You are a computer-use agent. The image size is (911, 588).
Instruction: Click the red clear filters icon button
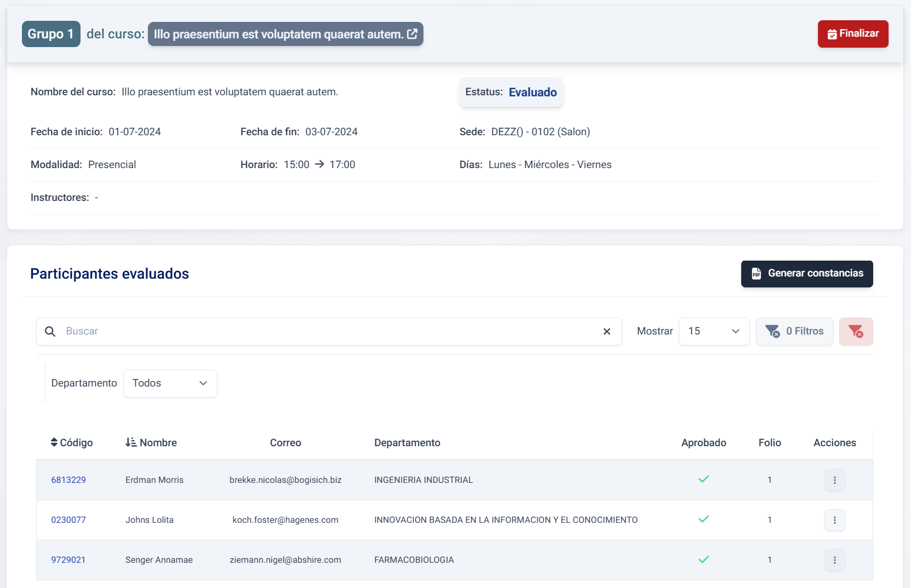[x=856, y=331]
